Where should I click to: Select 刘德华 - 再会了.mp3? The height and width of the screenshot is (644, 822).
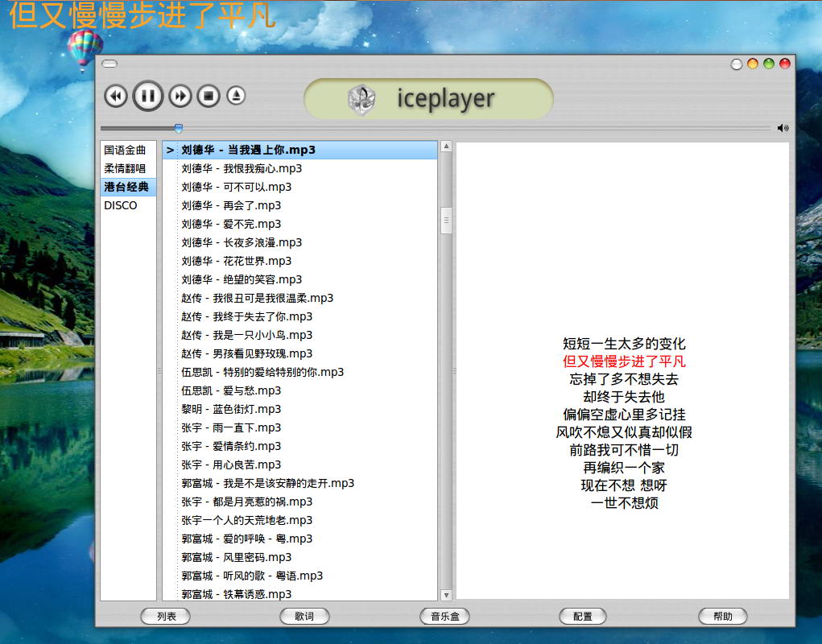coord(299,205)
